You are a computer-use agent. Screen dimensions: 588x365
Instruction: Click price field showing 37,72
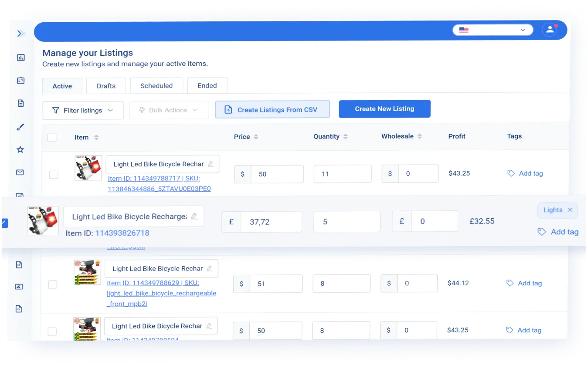point(271,222)
